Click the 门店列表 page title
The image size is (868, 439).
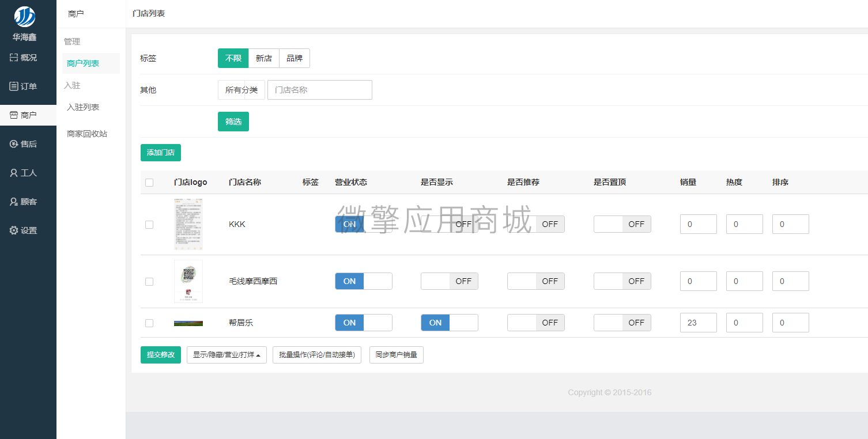click(149, 13)
